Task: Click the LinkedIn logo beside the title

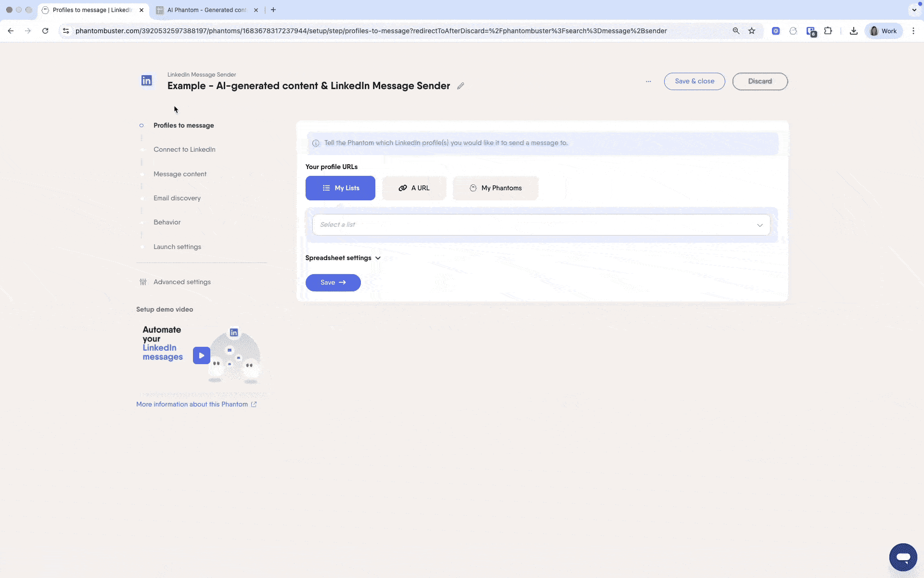Action: click(x=147, y=80)
